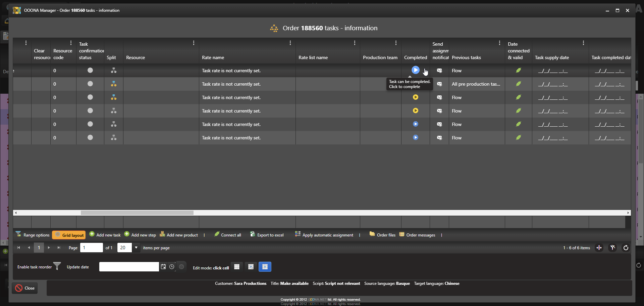644x306 pixels.
Task: Enable task reorder funnel toggle
Action: (x=57, y=267)
